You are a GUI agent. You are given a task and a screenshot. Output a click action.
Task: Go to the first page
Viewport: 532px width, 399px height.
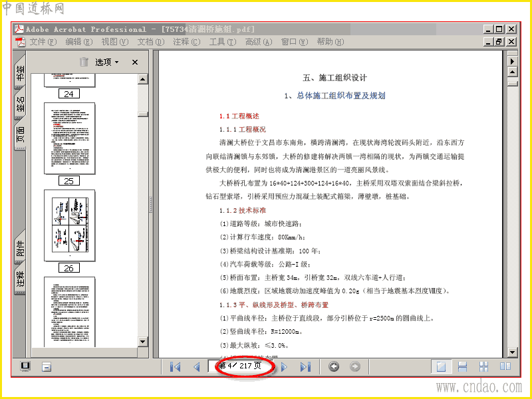[x=175, y=367]
